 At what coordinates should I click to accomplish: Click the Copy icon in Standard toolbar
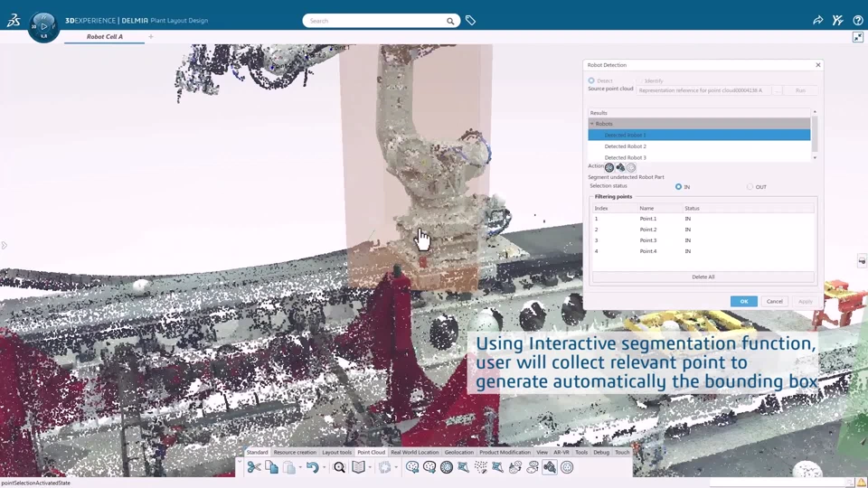271,467
